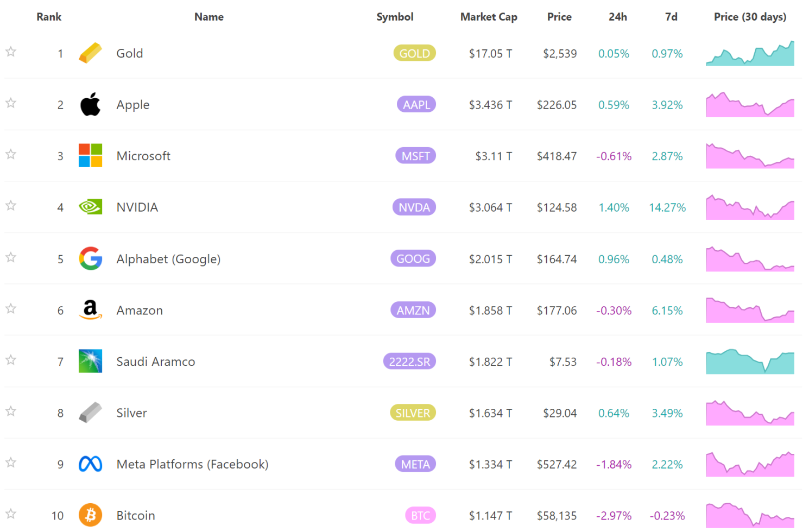Open Bitcoin's 30-day price sparkline
Screen dimensions: 809x532
tap(750, 515)
